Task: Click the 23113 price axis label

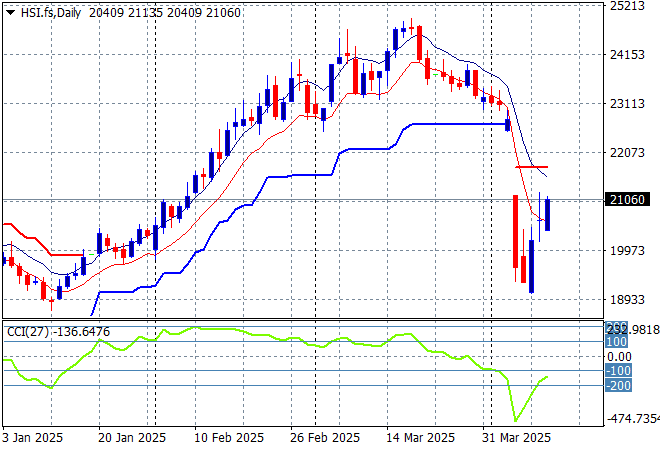Action: (627, 104)
